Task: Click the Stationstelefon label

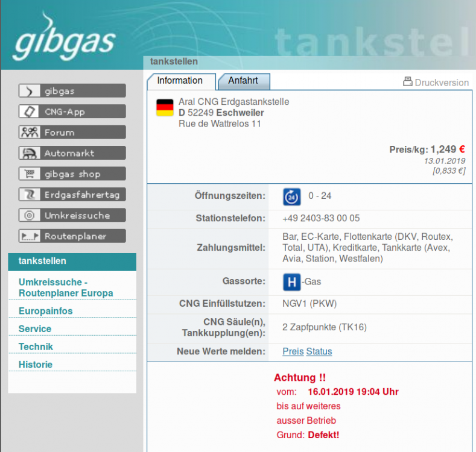Action: (x=230, y=218)
